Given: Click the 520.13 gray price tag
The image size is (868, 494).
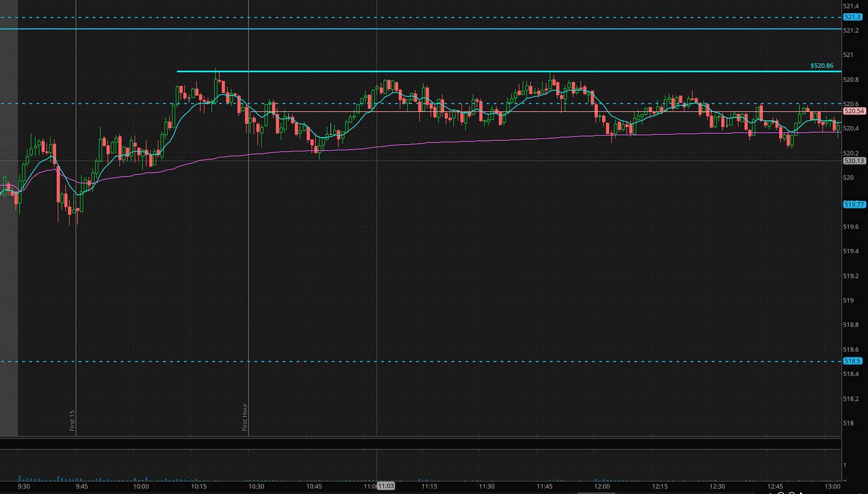Looking at the screenshot, I should pyautogui.click(x=854, y=161).
